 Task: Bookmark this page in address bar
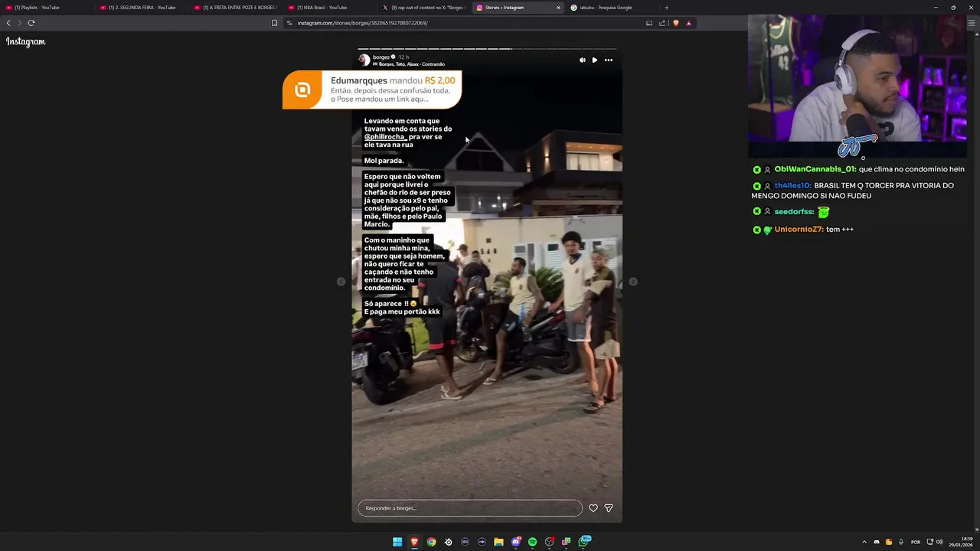coord(274,23)
